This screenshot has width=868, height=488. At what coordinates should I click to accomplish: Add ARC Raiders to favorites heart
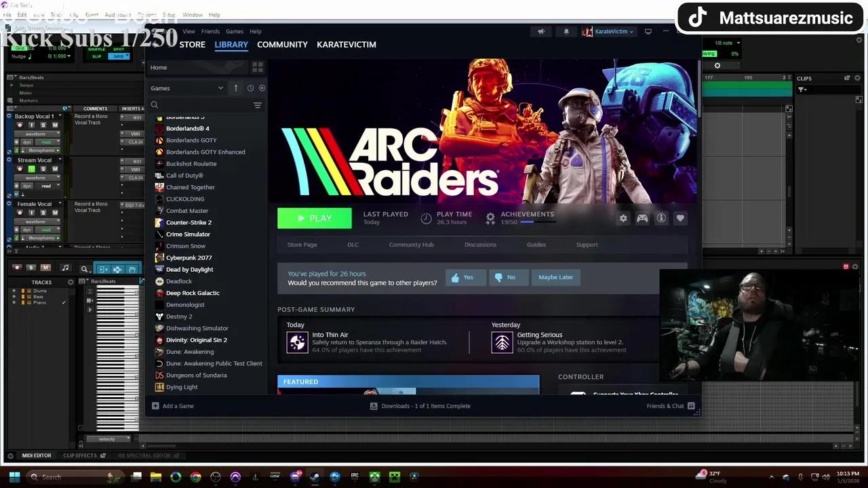(680, 218)
